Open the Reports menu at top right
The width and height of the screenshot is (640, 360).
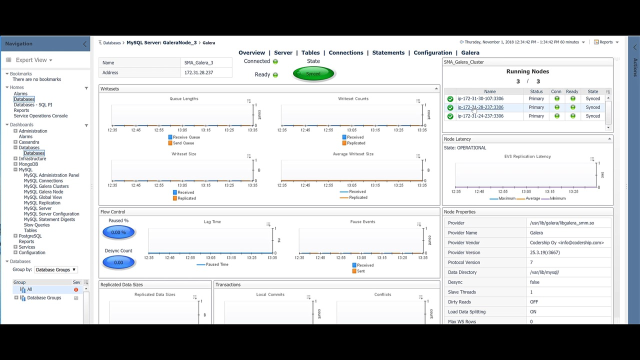point(606,42)
